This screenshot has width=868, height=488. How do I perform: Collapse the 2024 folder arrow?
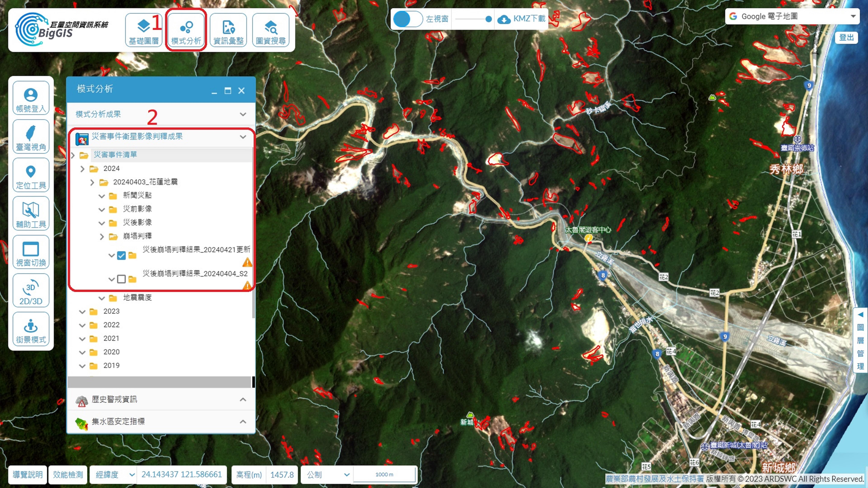[82, 169]
